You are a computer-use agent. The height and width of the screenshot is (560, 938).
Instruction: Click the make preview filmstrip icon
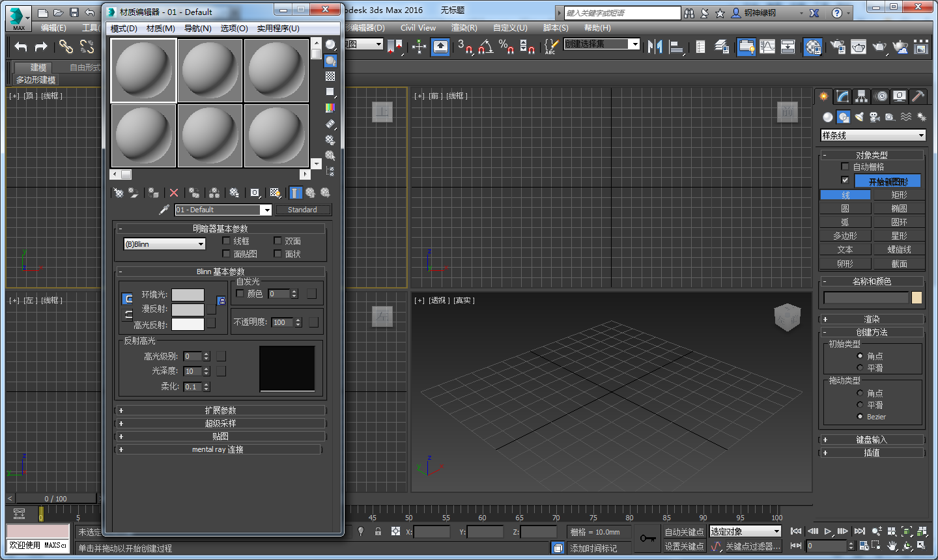331,124
